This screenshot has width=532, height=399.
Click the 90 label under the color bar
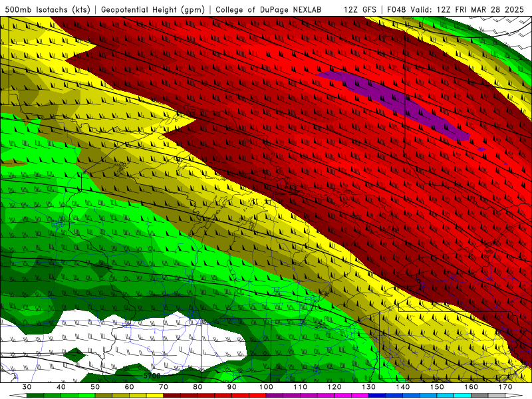click(231, 387)
